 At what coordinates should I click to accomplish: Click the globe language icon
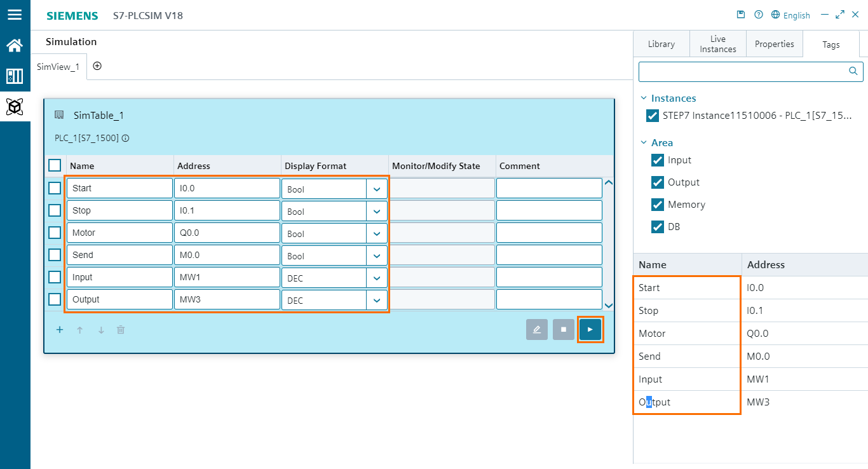coord(775,15)
